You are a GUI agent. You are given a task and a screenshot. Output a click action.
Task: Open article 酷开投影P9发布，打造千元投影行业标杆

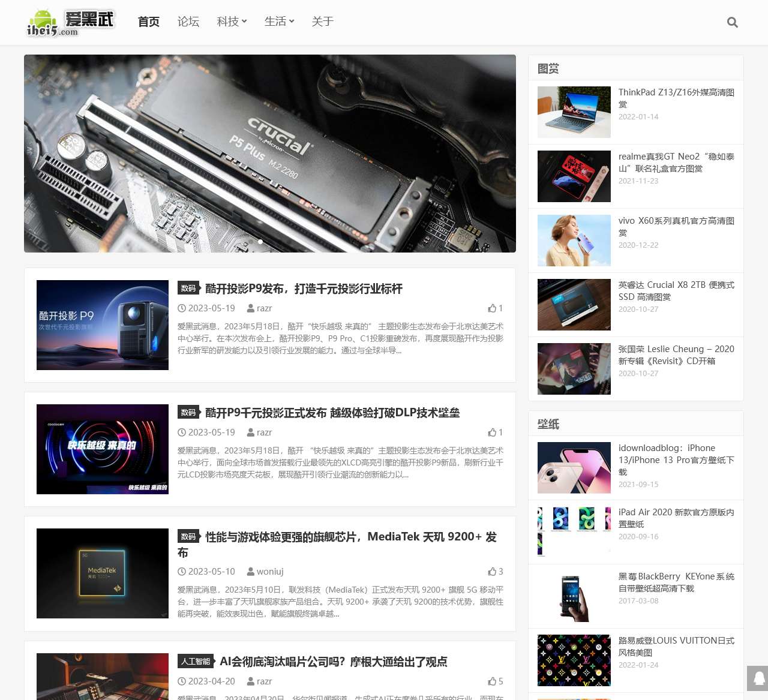pyautogui.click(x=304, y=289)
